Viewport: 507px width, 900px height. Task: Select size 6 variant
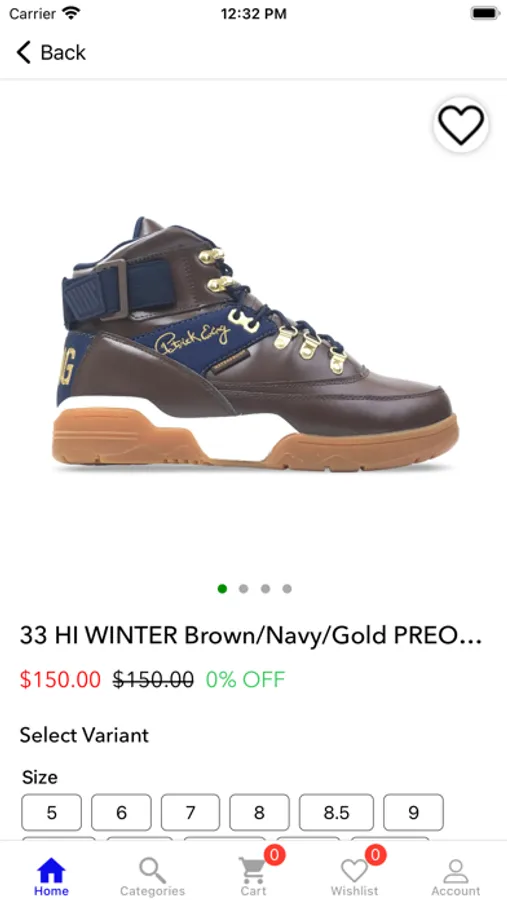tap(121, 812)
